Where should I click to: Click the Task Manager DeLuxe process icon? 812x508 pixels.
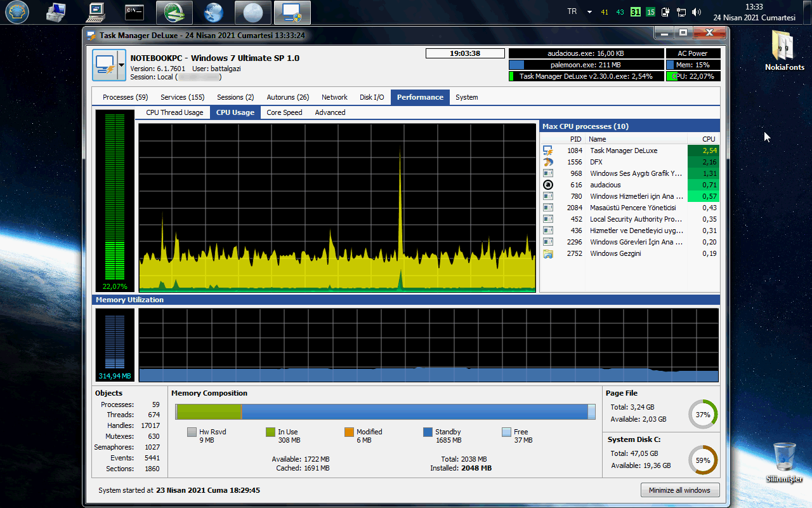coord(548,150)
